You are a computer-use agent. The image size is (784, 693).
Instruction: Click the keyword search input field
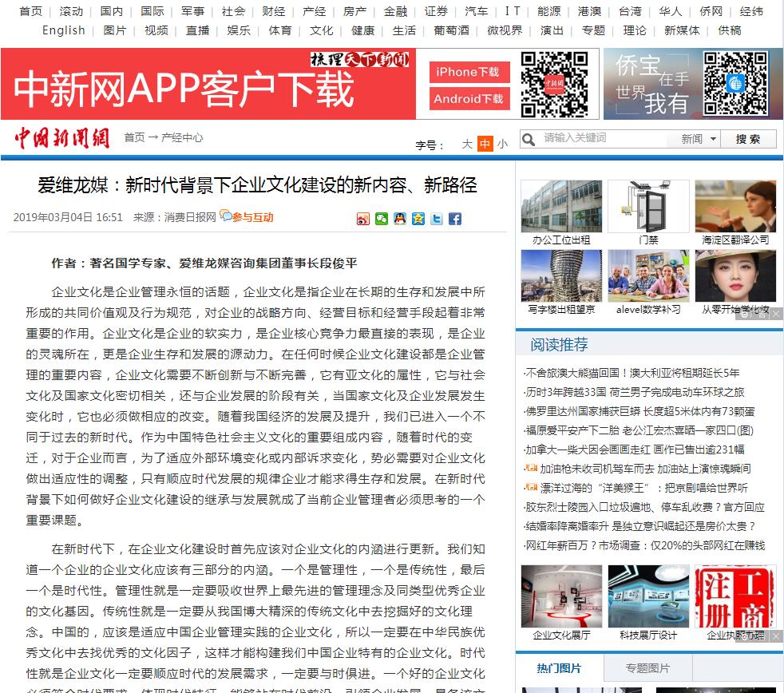tap(607, 139)
